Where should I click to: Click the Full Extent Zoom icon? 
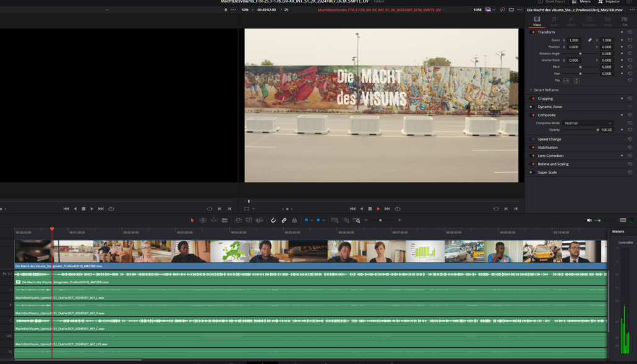[335, 221]
